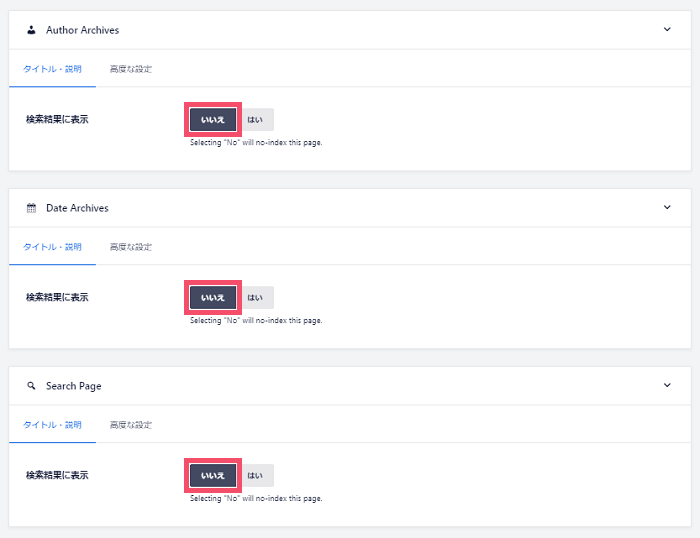This screenshot has width=700, height=538.
Task: Collapse the Search Page section chevron
Action: (x=667, y=385)
